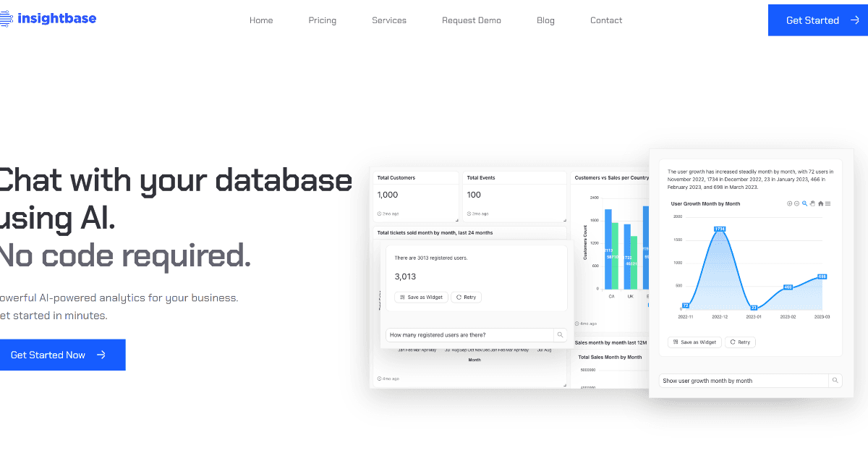Select the pan tool on the chart toolbar
This screenshot has height=456, width=868.
click(x=812, y=203)
